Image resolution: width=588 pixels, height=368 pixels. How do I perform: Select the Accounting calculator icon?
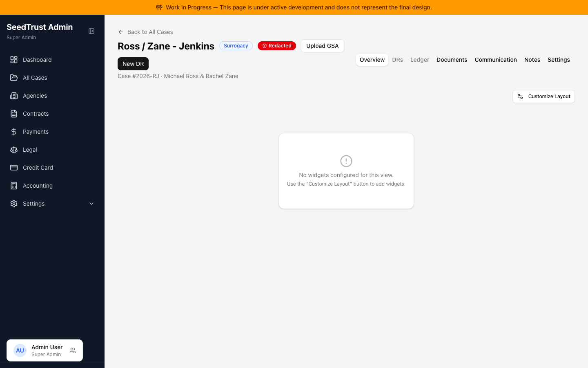tap(14, 186)
